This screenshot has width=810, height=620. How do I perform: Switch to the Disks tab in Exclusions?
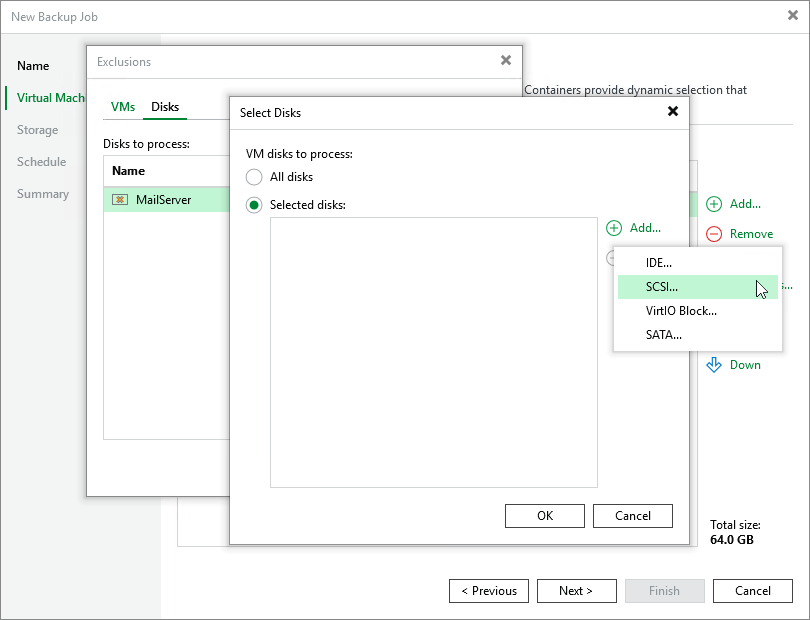tap(165, 107)
